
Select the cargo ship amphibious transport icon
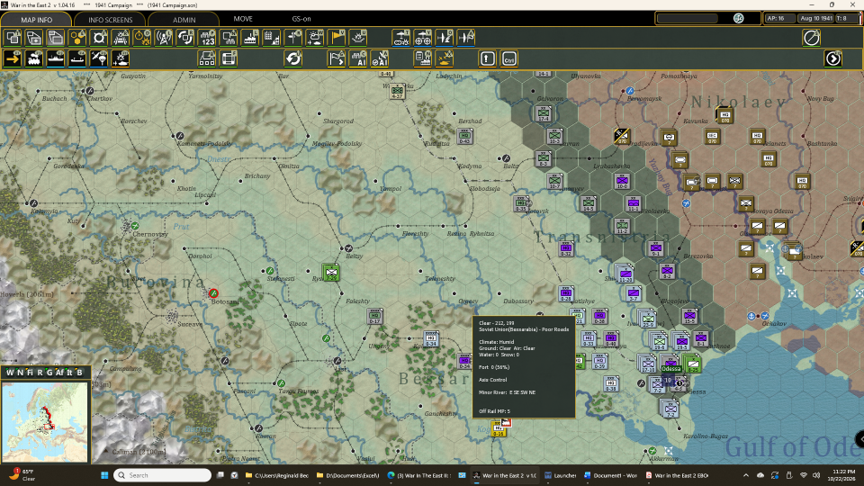pos(77,58)
